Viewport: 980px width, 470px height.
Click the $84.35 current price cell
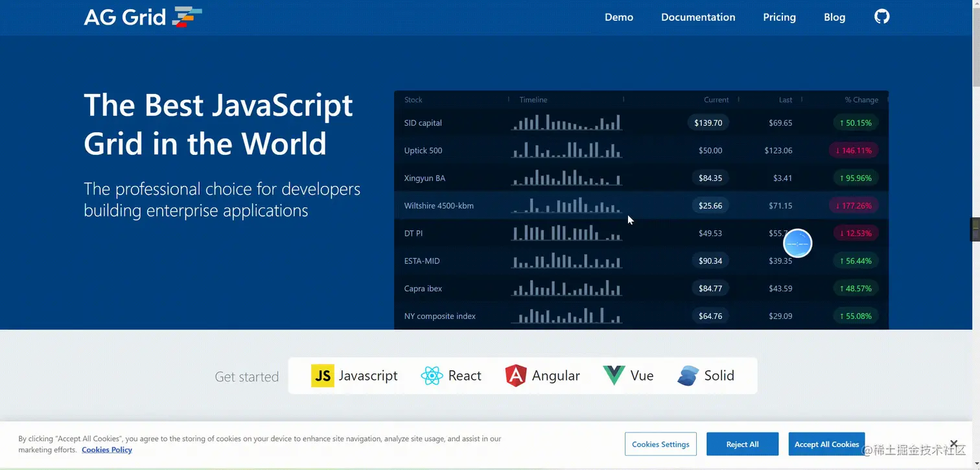click(x=710, y=178)
